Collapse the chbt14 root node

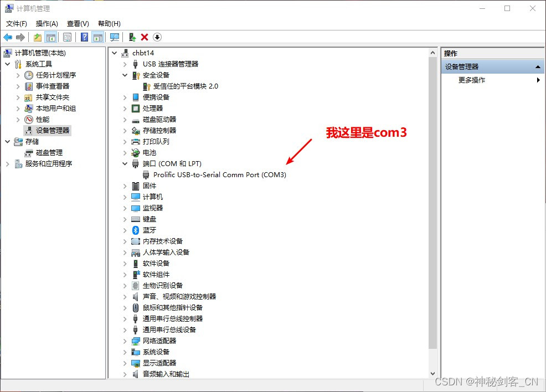[x=114, y=53]
